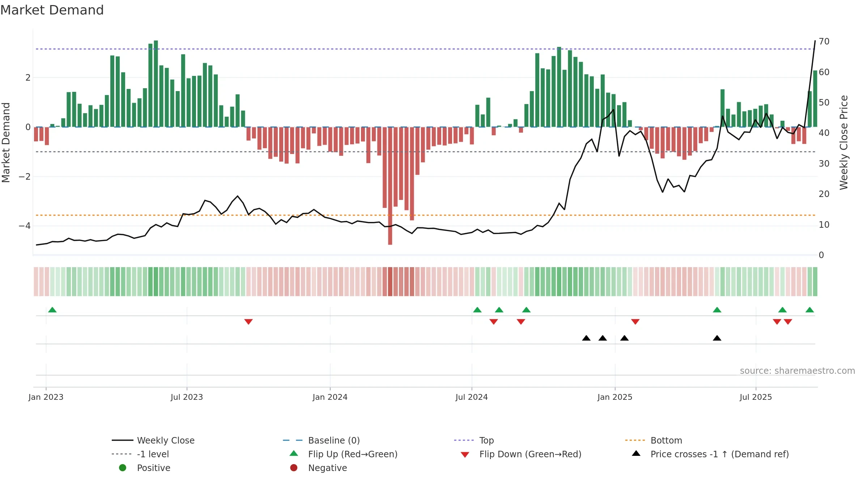This screenshot has height=488, width=868.
Task: Click the red Flip Down triangle in legend
Action: tap(465, 455)
